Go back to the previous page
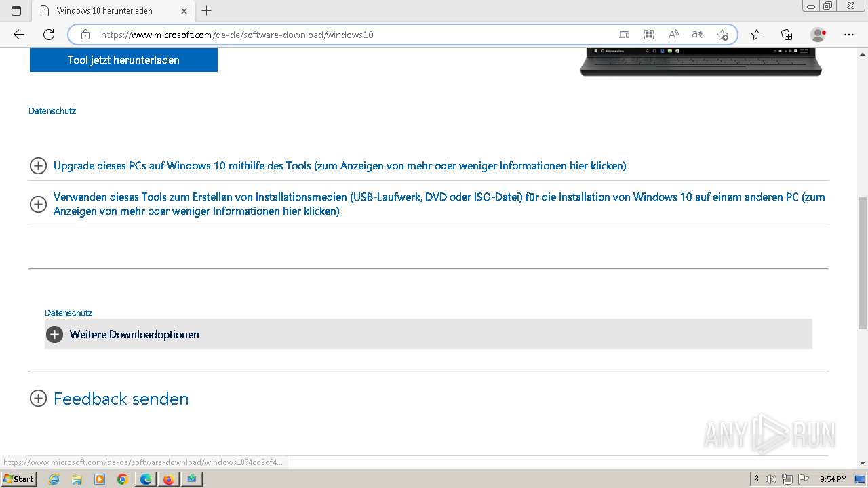 [x=18, y=35]
